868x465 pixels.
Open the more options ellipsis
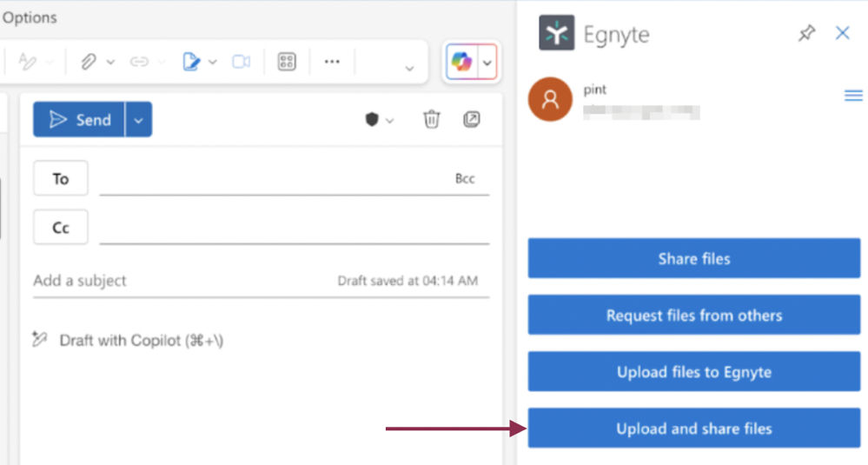tap(332, 62)
